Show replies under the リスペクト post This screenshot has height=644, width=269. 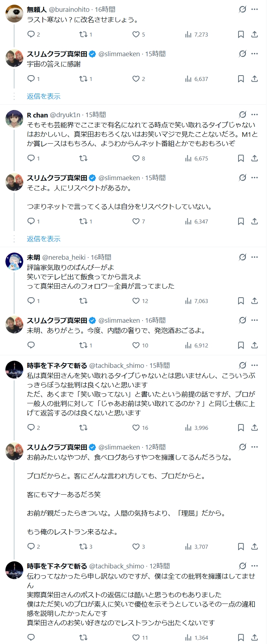(x=44, y=239)
